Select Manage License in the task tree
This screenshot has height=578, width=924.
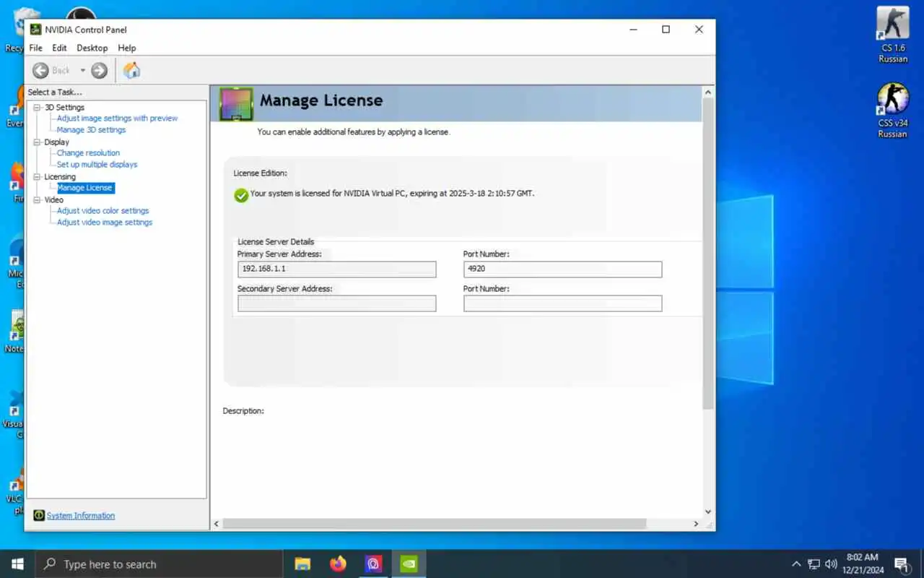(85, 188)
